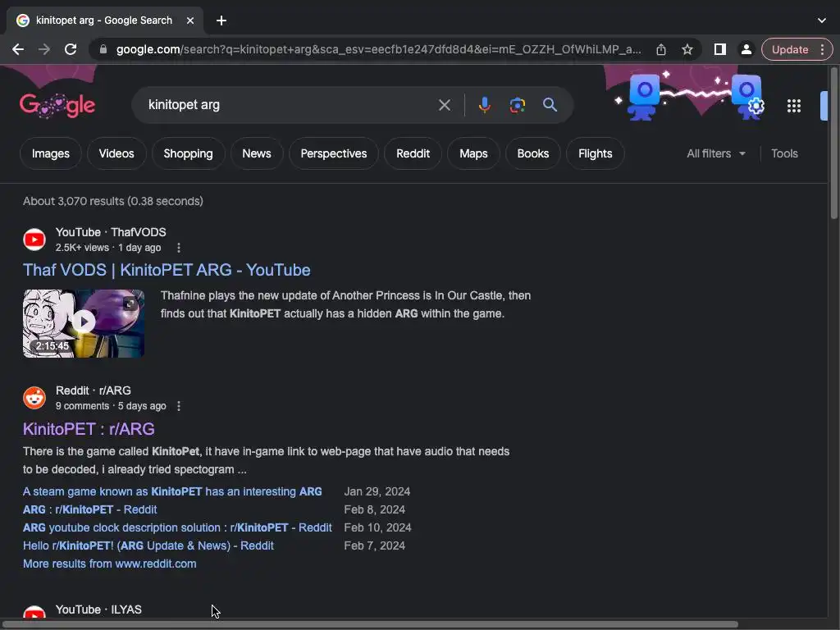840x630 pixels.
Task: Open a new tab with plus icon
Action: pos(221,21)
